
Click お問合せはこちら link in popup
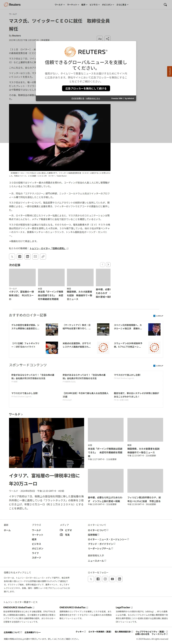click(x=93, y=98)
